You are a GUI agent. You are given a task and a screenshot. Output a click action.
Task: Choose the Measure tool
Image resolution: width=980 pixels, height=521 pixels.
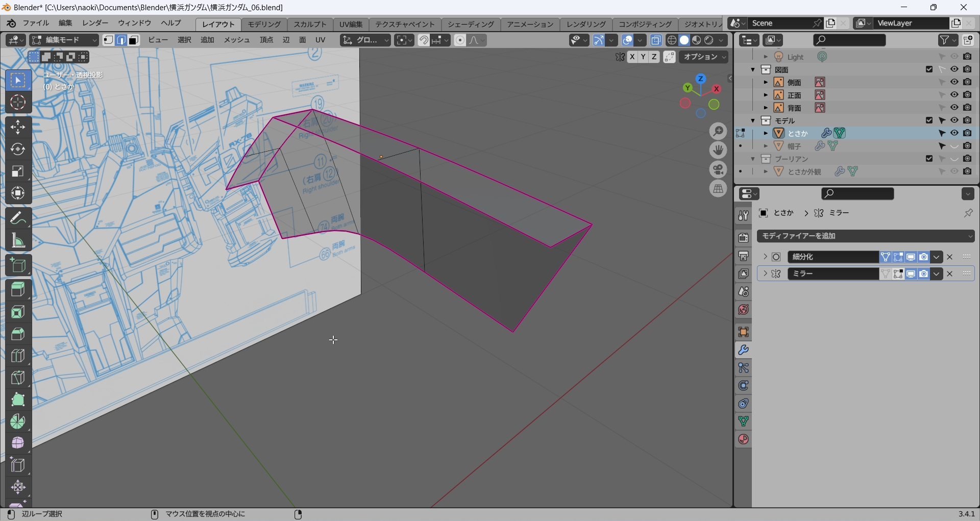pos(18,241)
